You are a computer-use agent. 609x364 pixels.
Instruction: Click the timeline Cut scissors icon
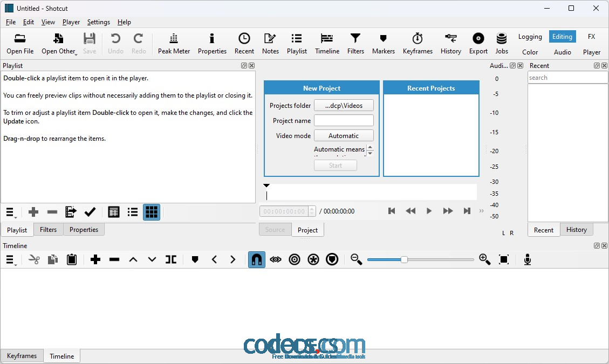(x=34, y=259)
